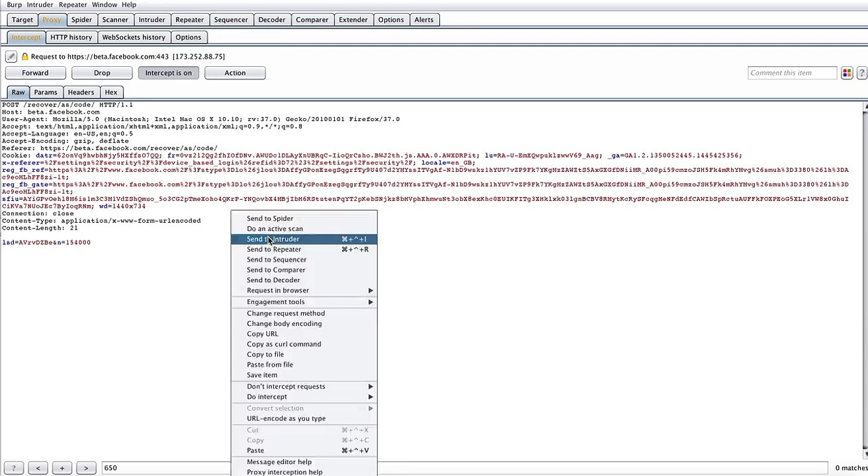
Task: Go to next search match arrow
Action: tap(85, 468)
